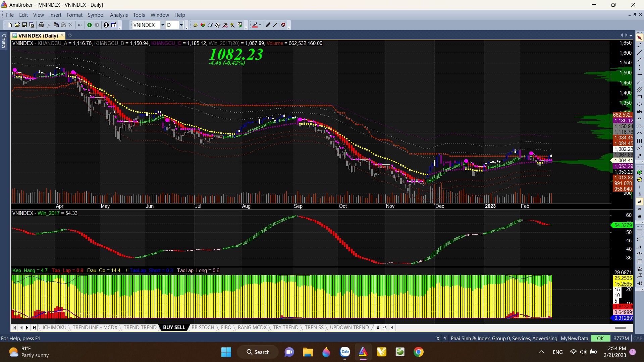Screen dimensions: 644x362
Task: Open the Symbol menu
Action: tap(96, 15)
